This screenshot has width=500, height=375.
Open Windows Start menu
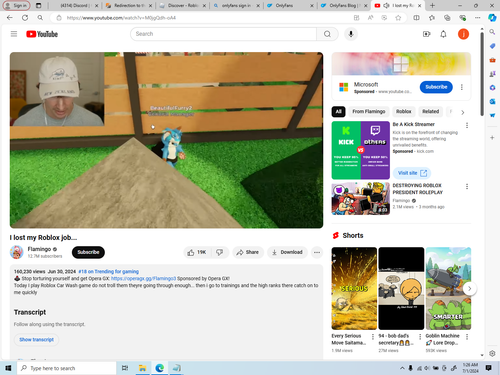8,368
